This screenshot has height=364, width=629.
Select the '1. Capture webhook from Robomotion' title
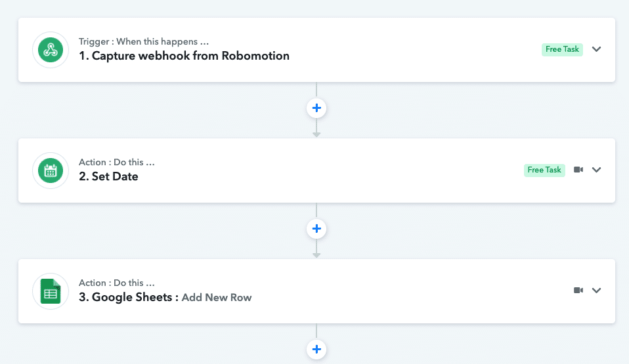[184, 56]
